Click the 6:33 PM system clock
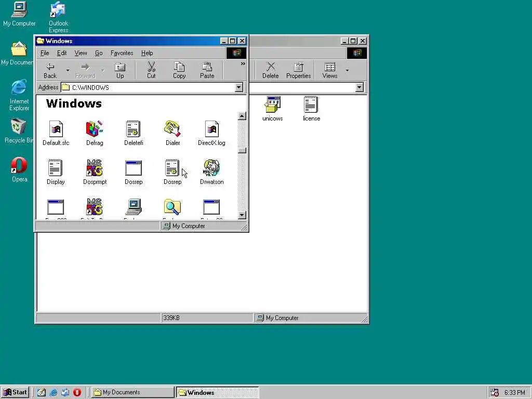Image resolution: width=532 pixels, height=399 pixels. click(x=514, y=392)
